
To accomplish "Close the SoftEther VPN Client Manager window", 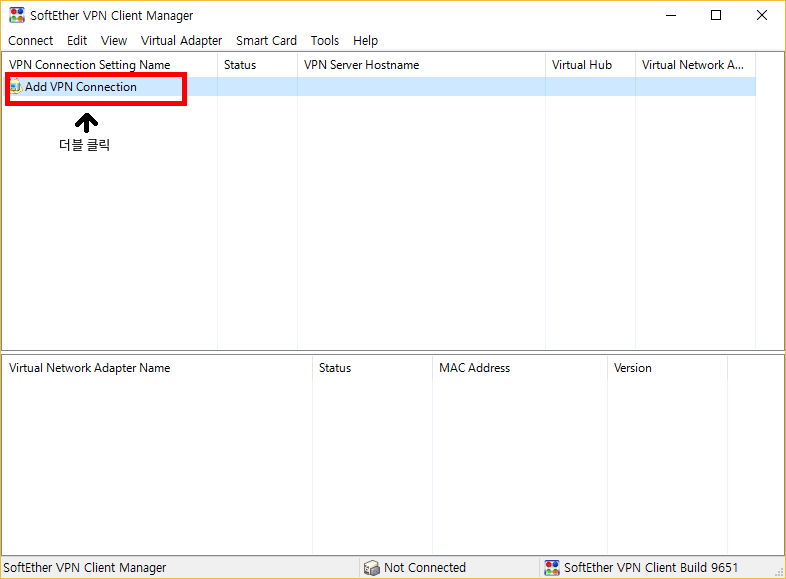I will pyautogui.click(x=761, y=16).
